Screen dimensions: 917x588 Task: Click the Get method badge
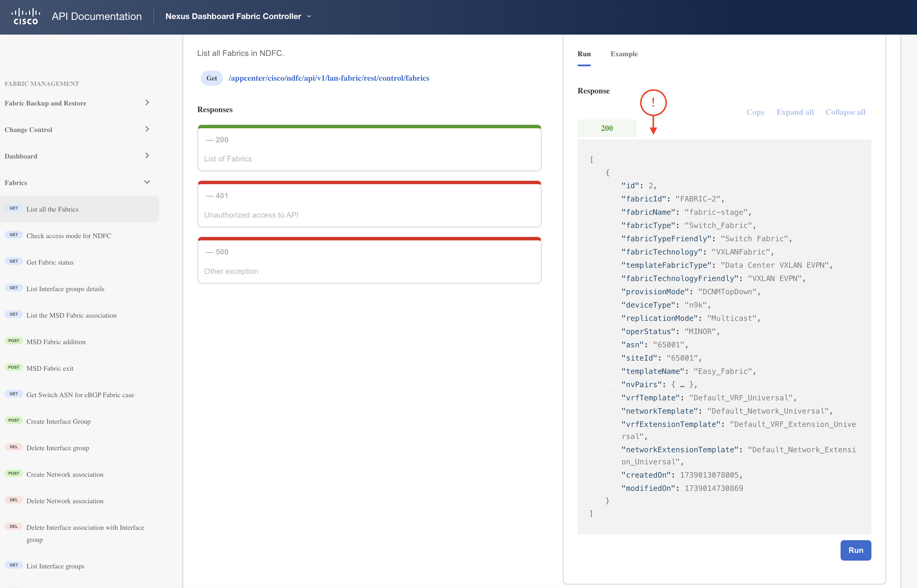[x=212, y=78]
